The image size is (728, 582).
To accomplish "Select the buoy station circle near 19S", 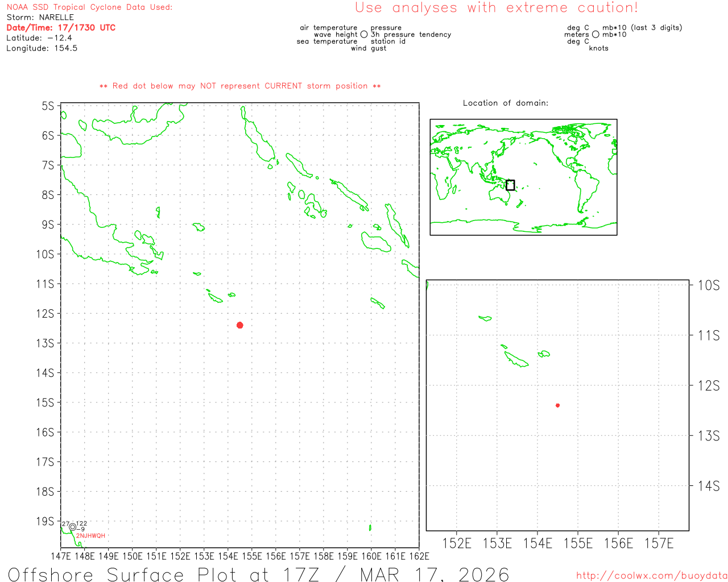I will pos(72,527).
